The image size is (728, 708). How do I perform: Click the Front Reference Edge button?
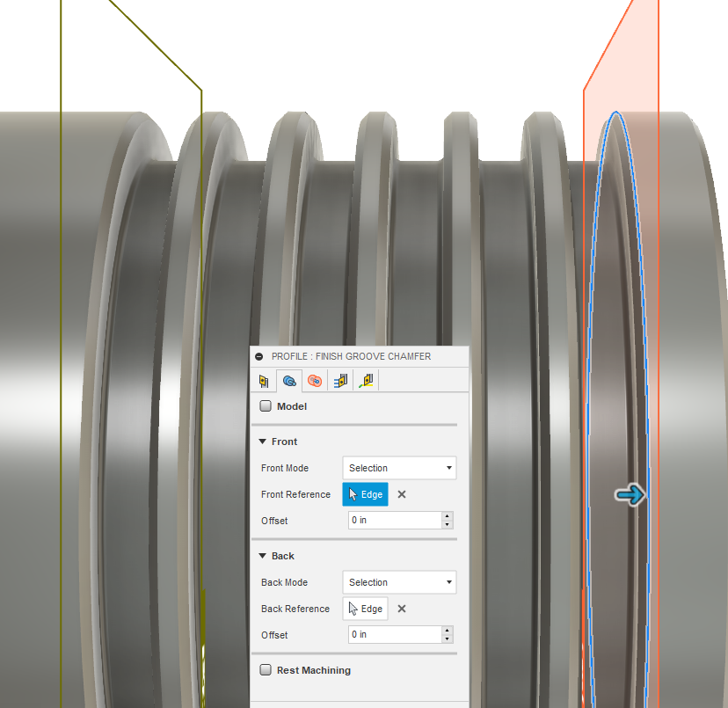(x=365, y=494)
